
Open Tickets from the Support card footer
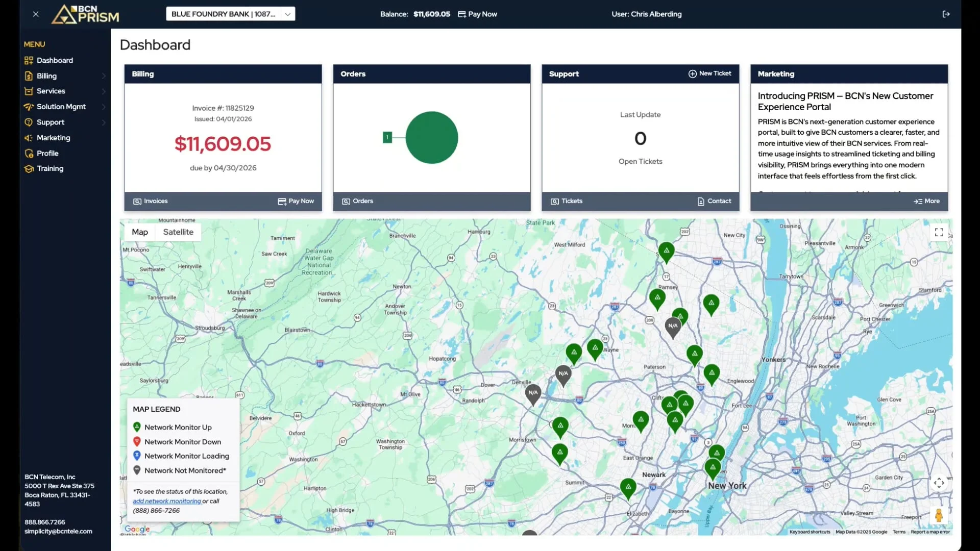click(567, 202)
